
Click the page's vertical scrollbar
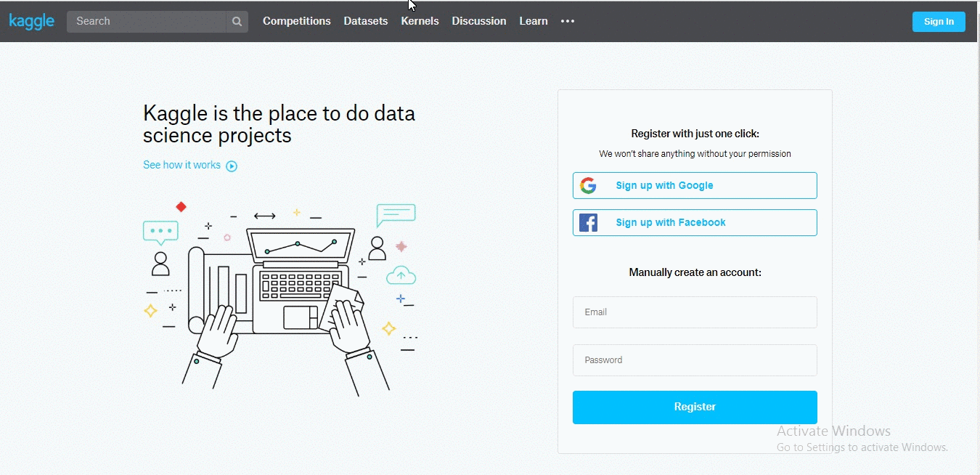pyautogui.click(x=976, y=145)
